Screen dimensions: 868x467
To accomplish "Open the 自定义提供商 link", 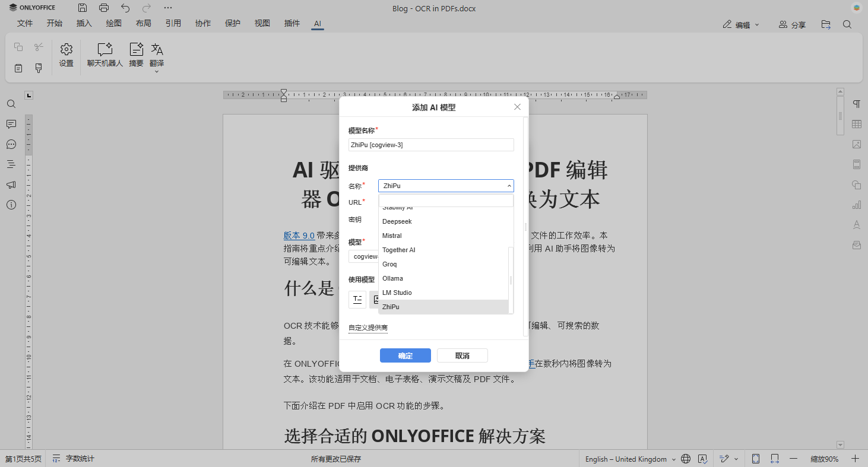I will pyautogui.click(x=368, y=328).
